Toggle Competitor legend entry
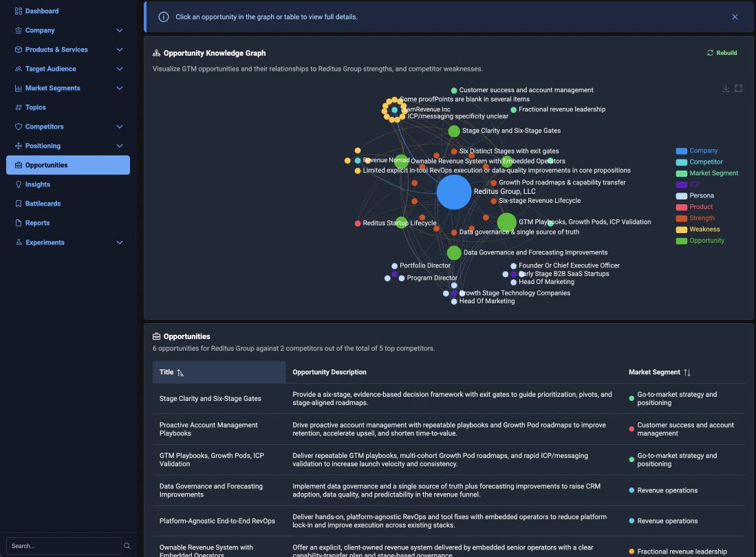The height and width of the screenshot is (557, 756). (x=699, y=162)
